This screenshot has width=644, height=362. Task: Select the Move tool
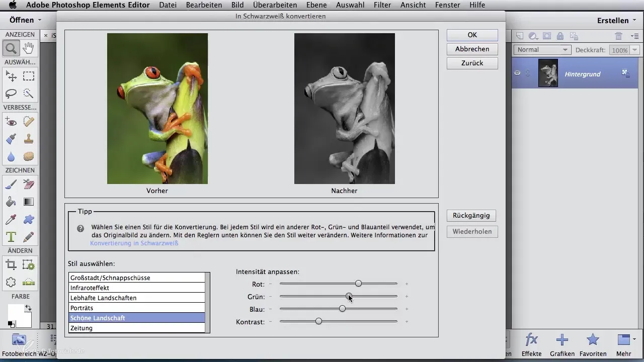[x=11, y=76]
